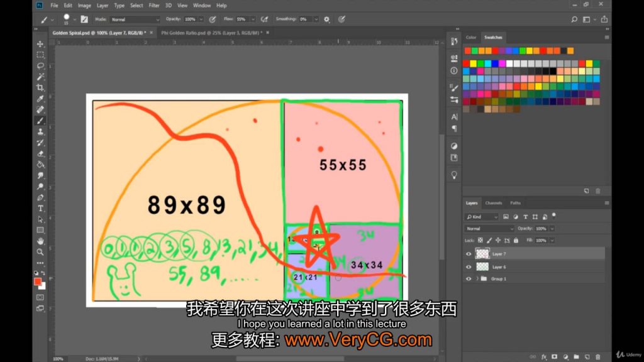
Task: Swap foreground and background colors
Action: point(43,273)
